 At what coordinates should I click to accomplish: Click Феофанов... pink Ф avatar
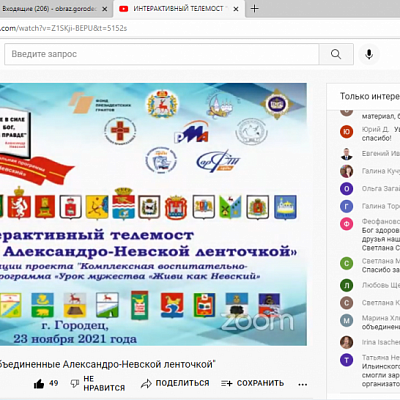(x=346, y=224)
